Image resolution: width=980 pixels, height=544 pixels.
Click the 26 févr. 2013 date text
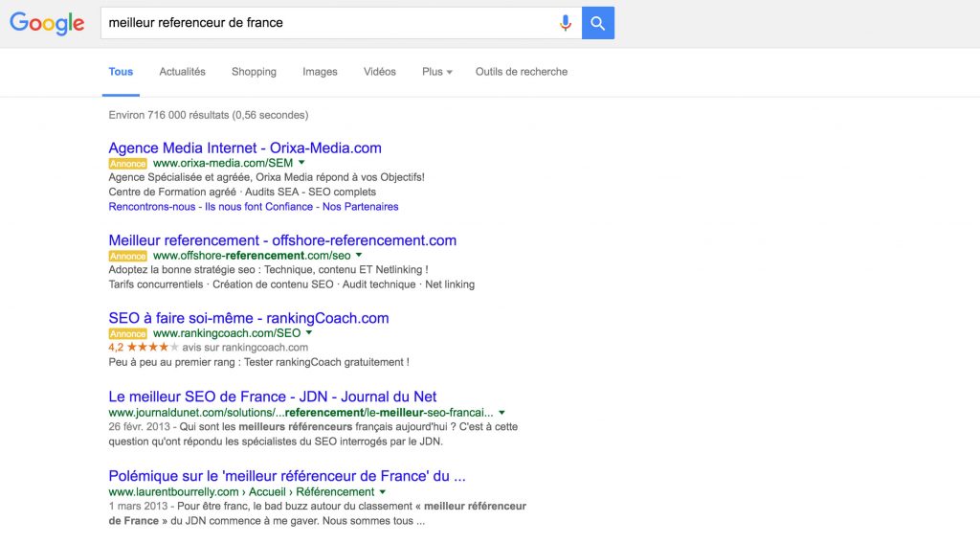coord(139,427)
